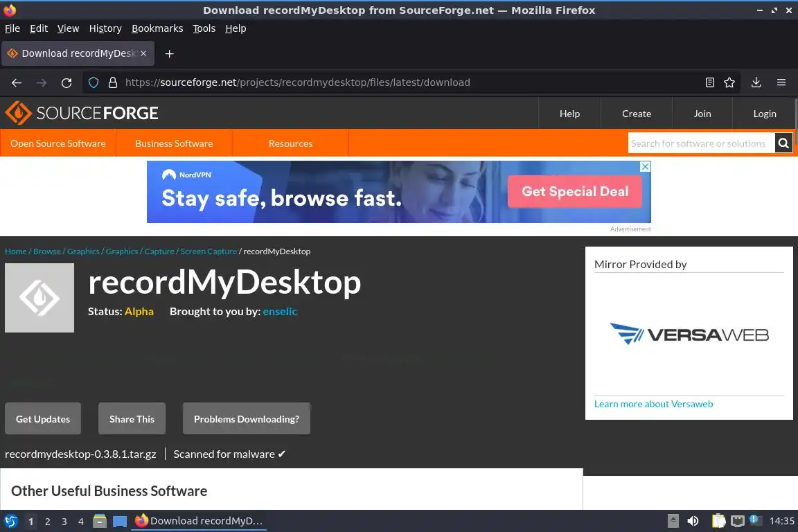Screen dimensions: 798x532
Task: Click the SourceForge logo
Action: click(x=82, y=113)
